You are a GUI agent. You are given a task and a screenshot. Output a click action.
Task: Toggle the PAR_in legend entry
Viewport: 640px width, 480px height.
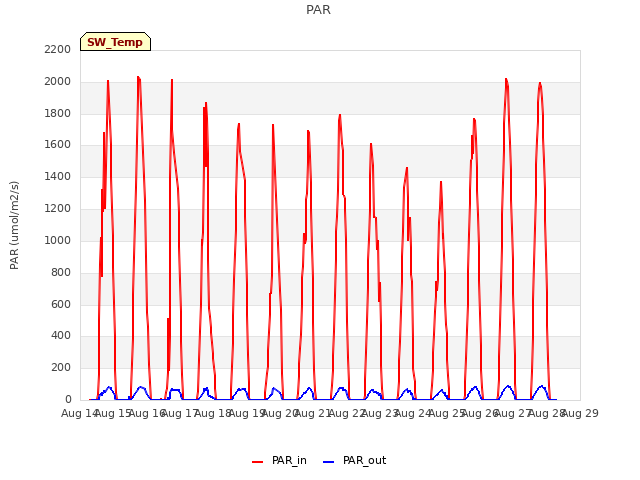279,460
